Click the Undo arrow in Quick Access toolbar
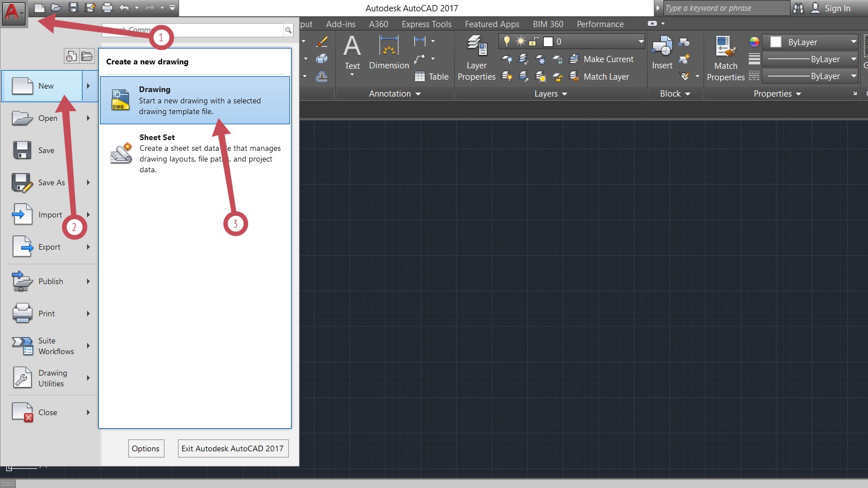 (x=124, y=8)
